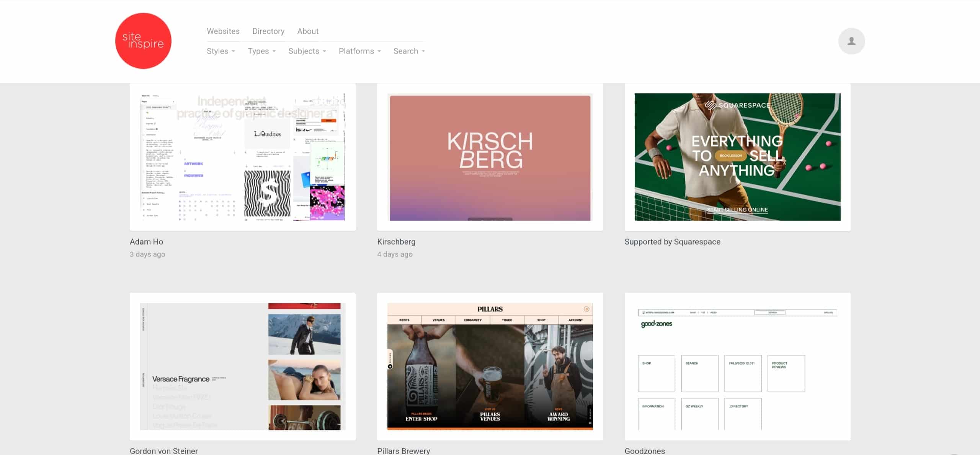Viewport: 980px width, 455px height.
Task: Click the '3 days ago' timestamp
Action: point(147,254)
